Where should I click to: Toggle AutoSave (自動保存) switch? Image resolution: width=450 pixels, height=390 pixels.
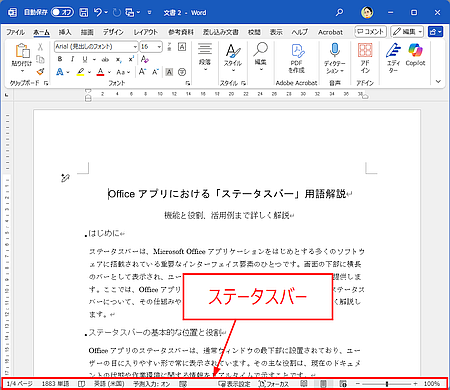pos(62,12)
